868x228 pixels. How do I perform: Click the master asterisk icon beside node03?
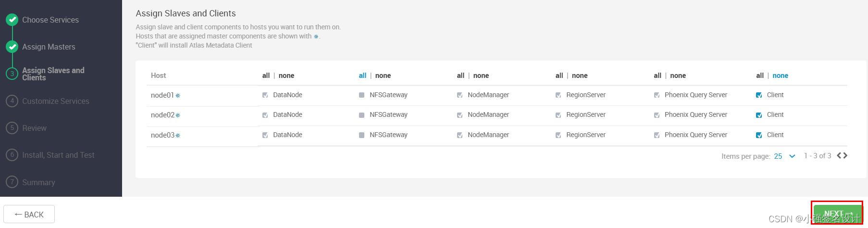[178, 136]
